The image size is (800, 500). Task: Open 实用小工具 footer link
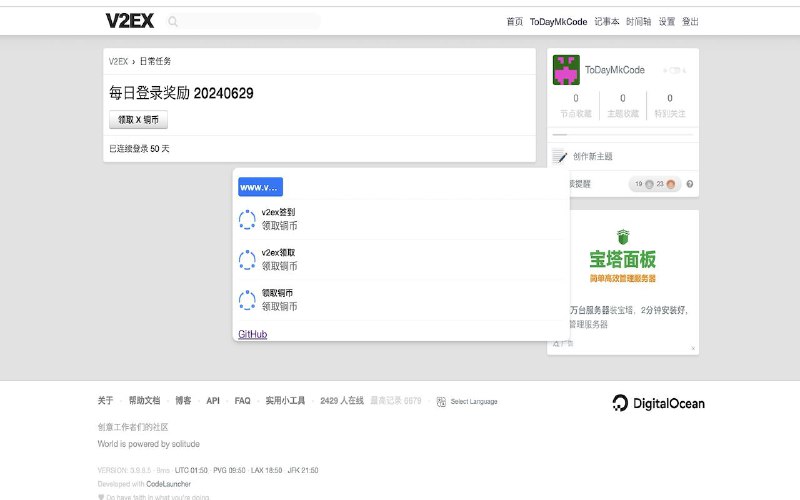tap(285, 401)
